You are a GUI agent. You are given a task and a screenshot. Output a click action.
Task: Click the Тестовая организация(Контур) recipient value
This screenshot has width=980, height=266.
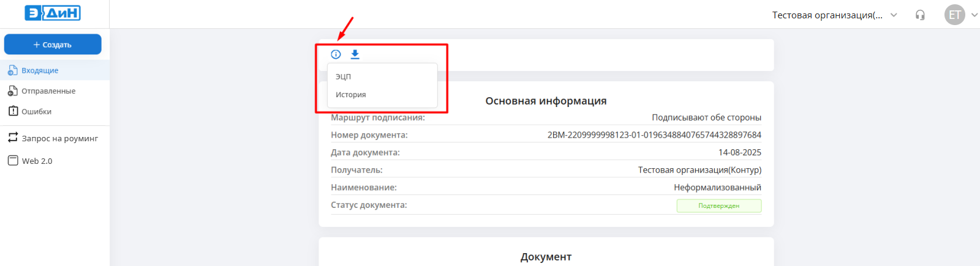pyautogui.click(x=699, y=170)
